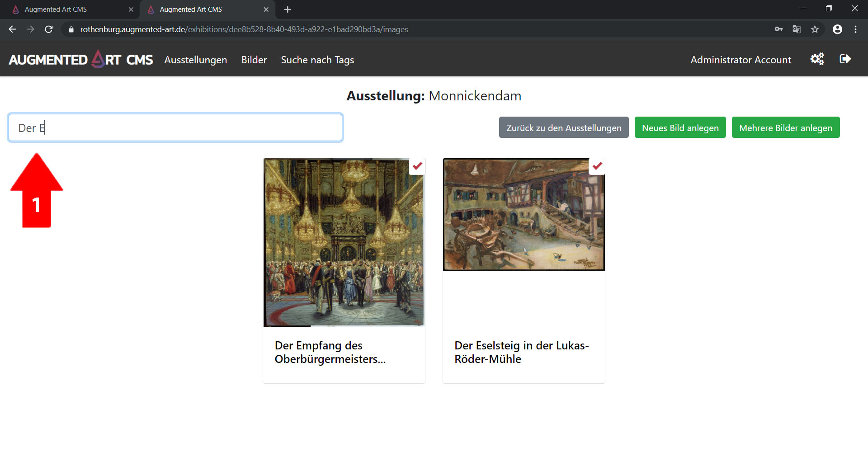Viewport: 868px width, 471px height.
Task: Open the saved passwords key icon
Action: pyautogui.click(x=778, y=29)
